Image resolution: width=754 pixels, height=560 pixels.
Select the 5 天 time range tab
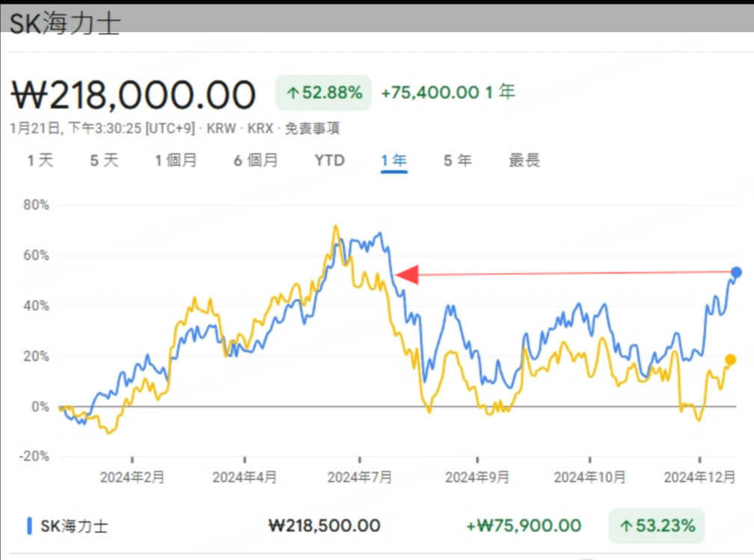(x=104, y=160)
